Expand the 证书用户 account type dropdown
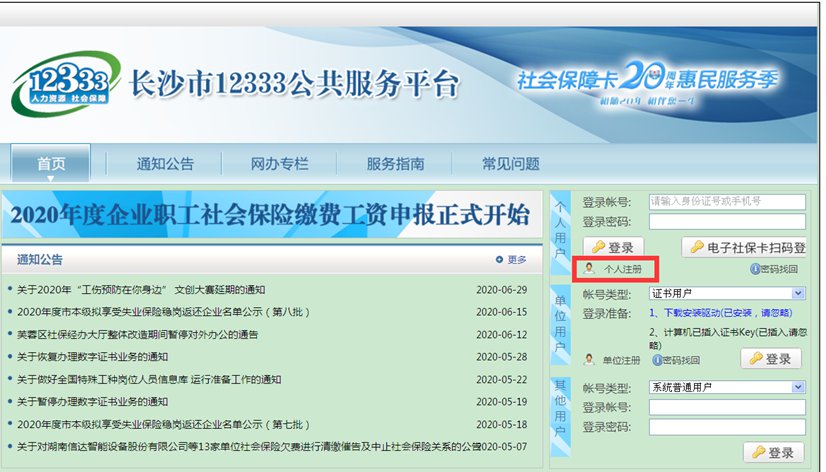 798,293
